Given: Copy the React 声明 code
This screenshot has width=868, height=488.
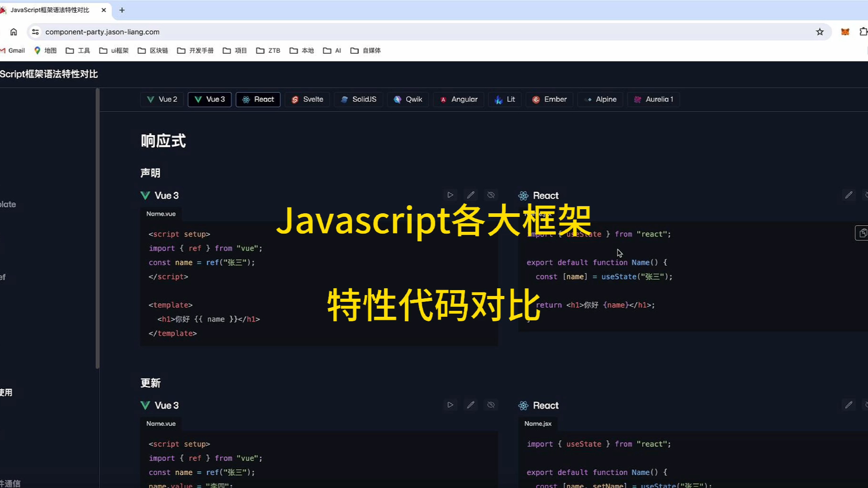Looking at the screenshot, I should [862, 233].
